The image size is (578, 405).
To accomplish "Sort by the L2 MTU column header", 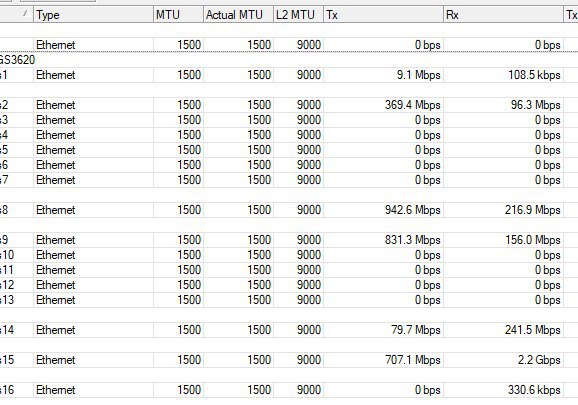I will (298, 15).
